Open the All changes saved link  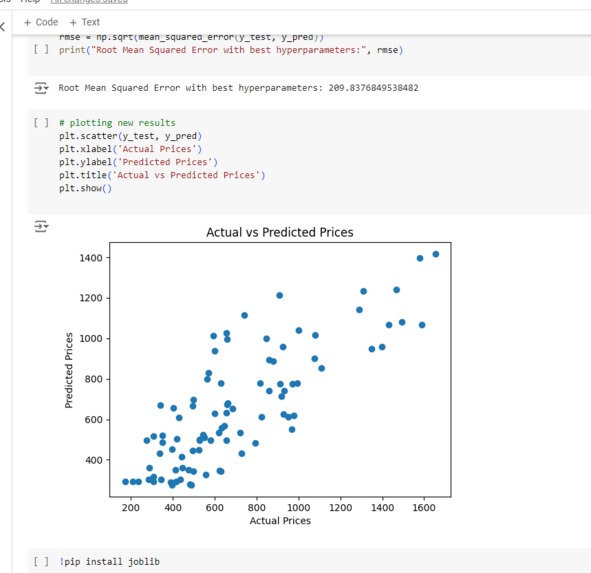click(x=89, y=2)
